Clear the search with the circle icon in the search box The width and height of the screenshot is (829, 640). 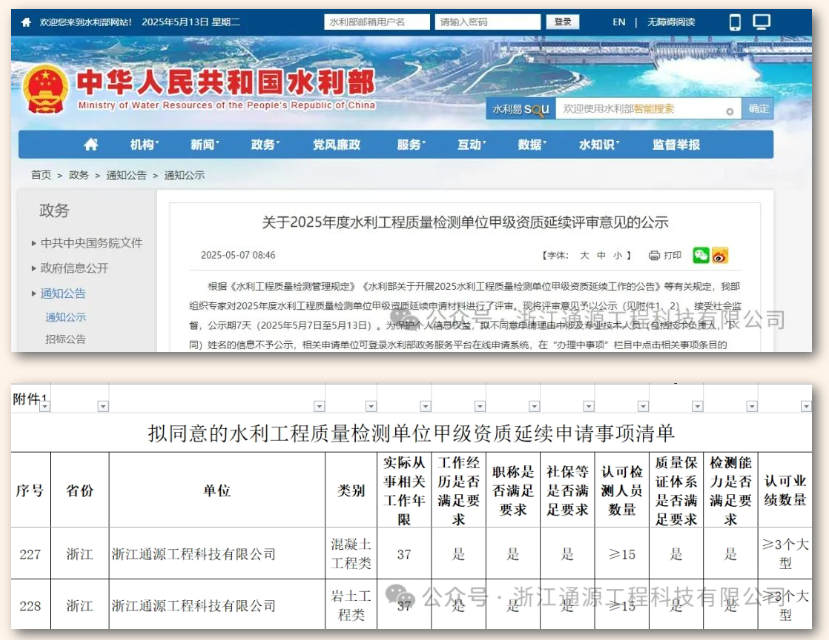point(730,111)
